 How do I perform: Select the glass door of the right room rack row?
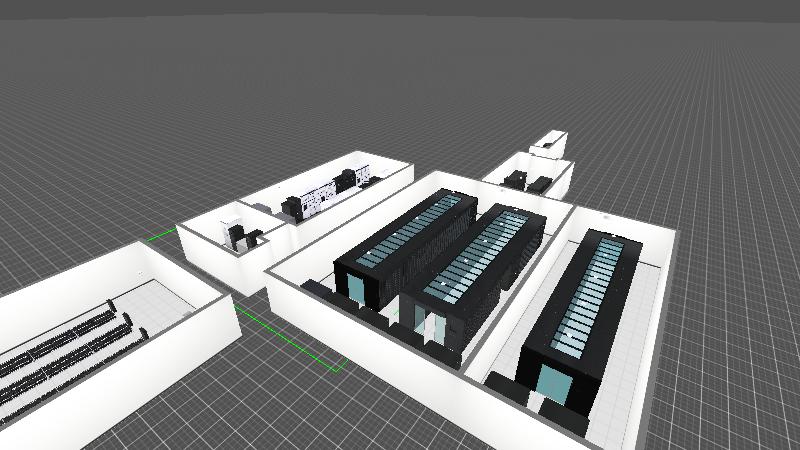pos(551,381)
